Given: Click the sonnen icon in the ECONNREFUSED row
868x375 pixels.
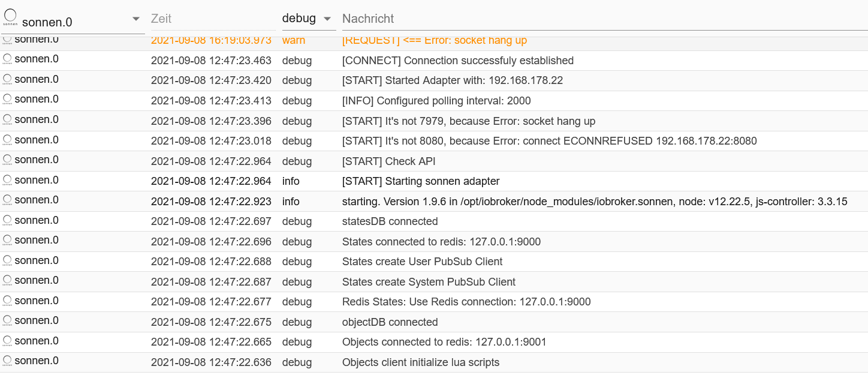Looking at the screenshot, I should [x=7, y=140].
